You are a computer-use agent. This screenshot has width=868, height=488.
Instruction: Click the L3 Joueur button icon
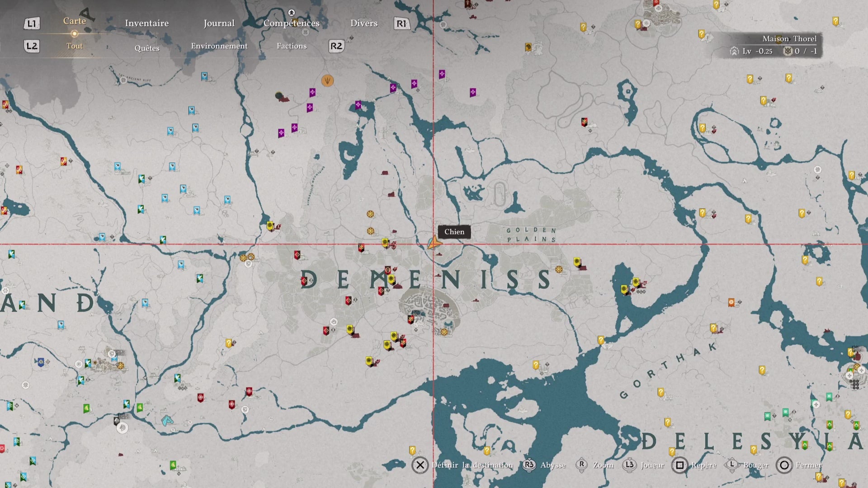(x=629, y=465)
